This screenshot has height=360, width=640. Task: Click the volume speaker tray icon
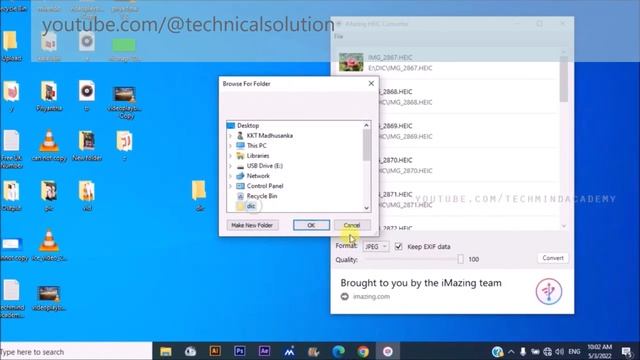560,351
